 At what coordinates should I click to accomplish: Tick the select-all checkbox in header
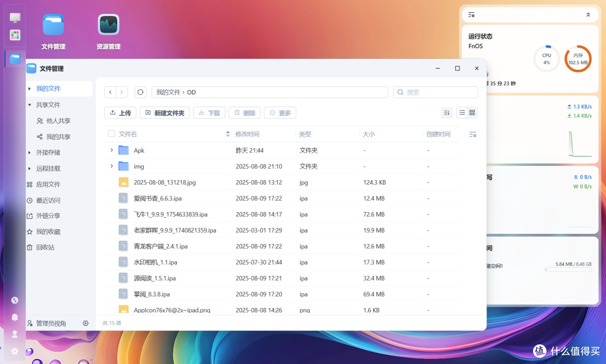(x=112, y=133)
